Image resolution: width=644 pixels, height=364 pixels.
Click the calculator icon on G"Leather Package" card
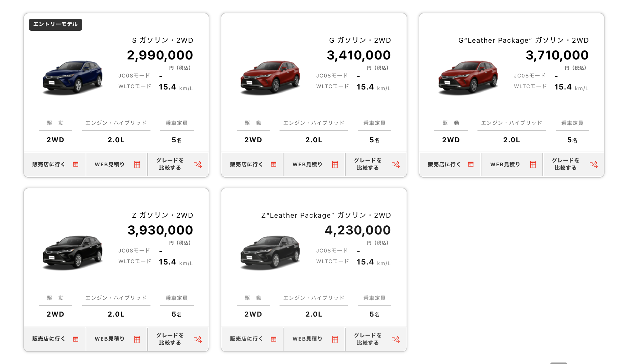coord(533,164)
